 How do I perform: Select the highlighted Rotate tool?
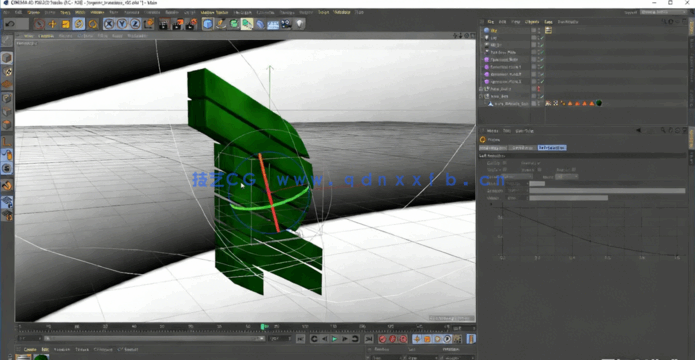point(79,23)
